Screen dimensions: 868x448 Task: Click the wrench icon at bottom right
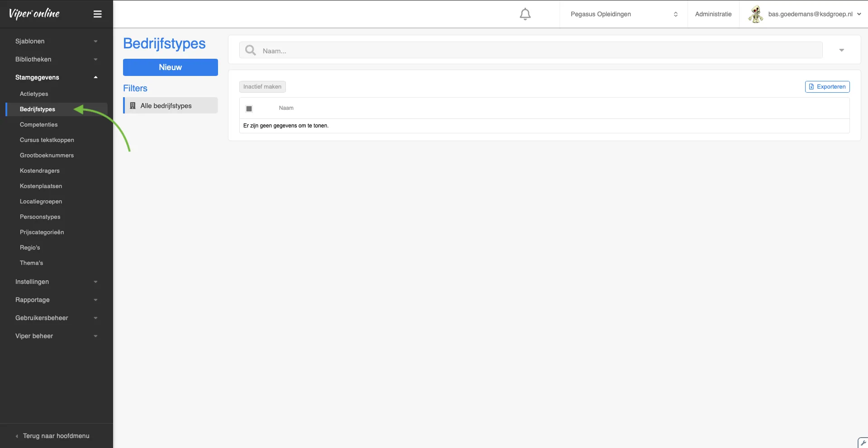[863, 443]
